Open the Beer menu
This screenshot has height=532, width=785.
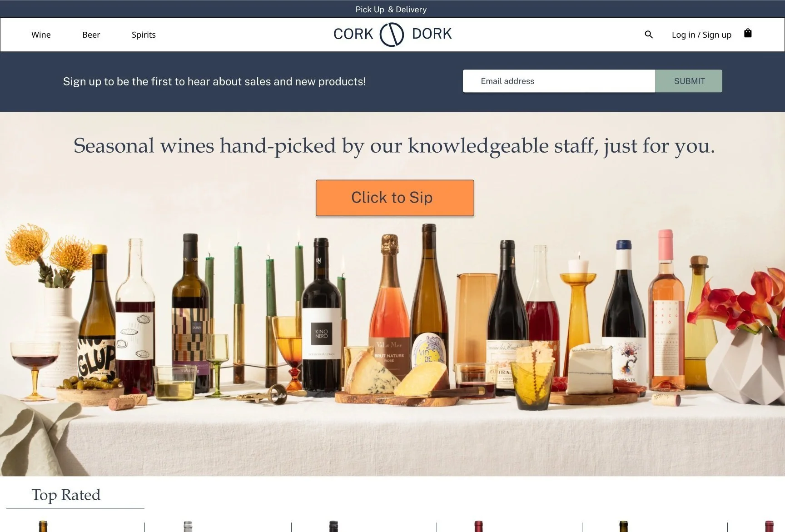click(x=91, y=35)
